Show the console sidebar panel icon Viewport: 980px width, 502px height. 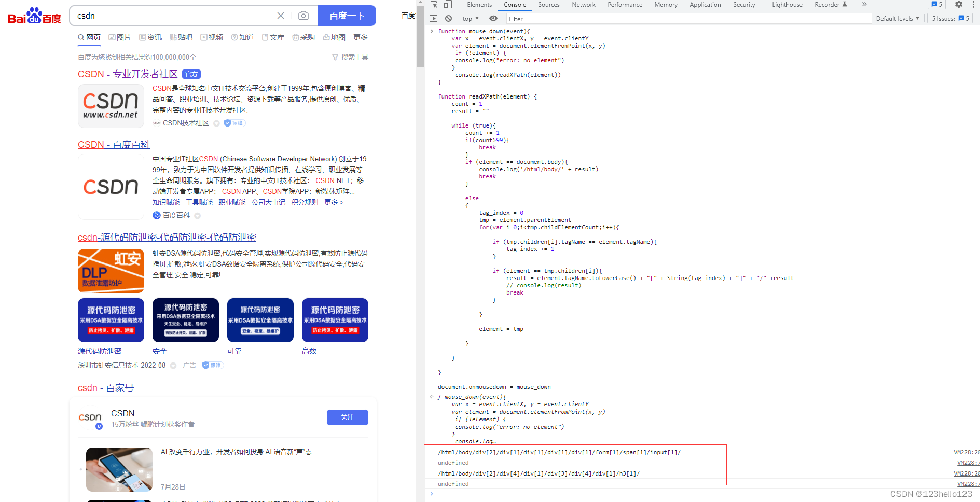pyautogui.click(x=434, y=18)
